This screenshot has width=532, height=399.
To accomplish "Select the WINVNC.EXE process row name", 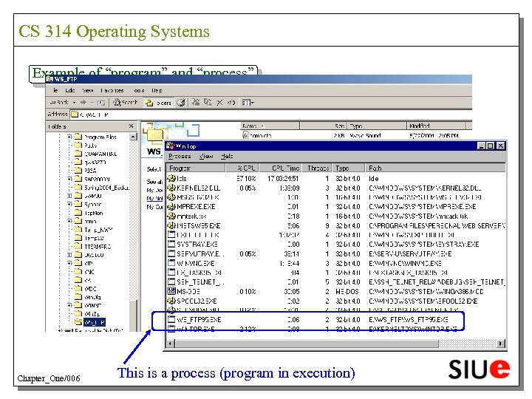I will point(195,263).
